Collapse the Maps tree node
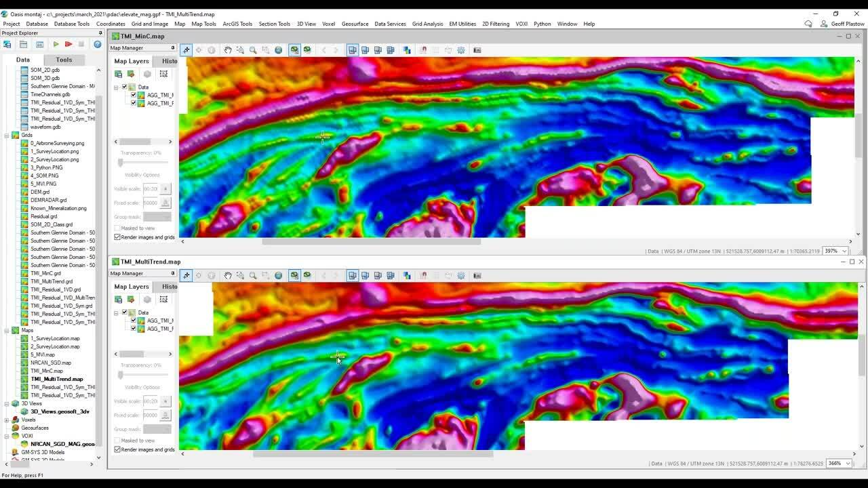868x488 pixels. pyautogui.click(x=7, y=330)
